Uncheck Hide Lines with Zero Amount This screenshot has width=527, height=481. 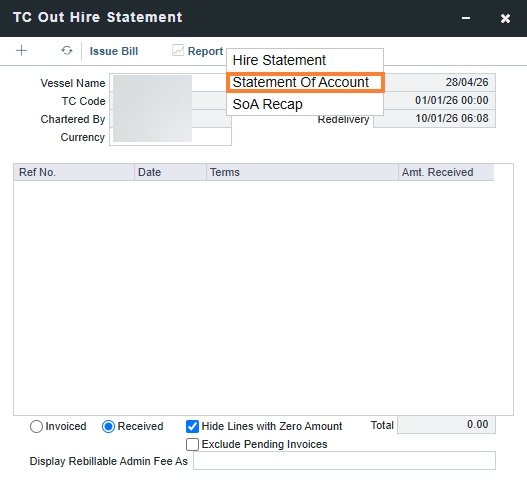point(192,426)
